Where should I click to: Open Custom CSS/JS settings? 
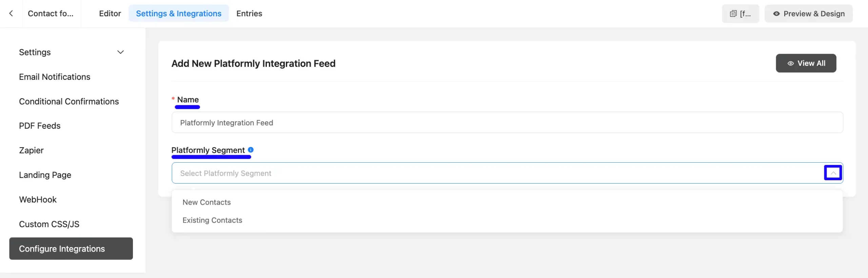pyautogui.click(x=49, y=224)
